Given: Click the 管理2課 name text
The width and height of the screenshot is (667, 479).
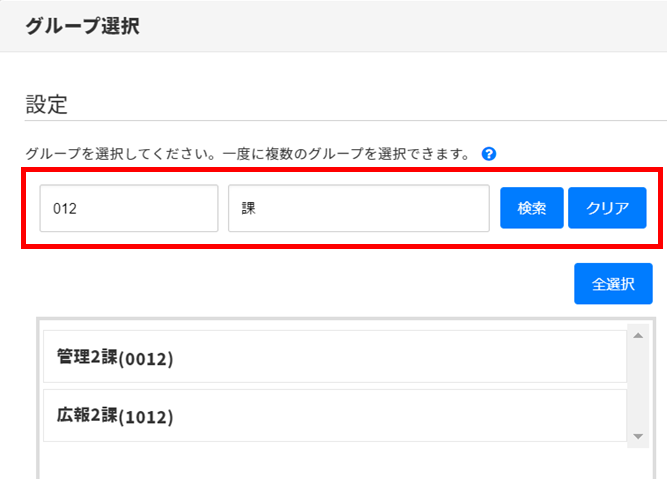Looking at the screenshot, I should point(87,357).
